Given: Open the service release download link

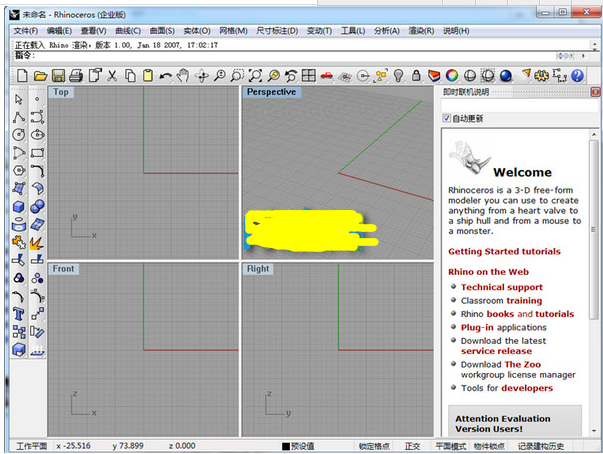Looking at the screenshot, I should pos(496,351).
